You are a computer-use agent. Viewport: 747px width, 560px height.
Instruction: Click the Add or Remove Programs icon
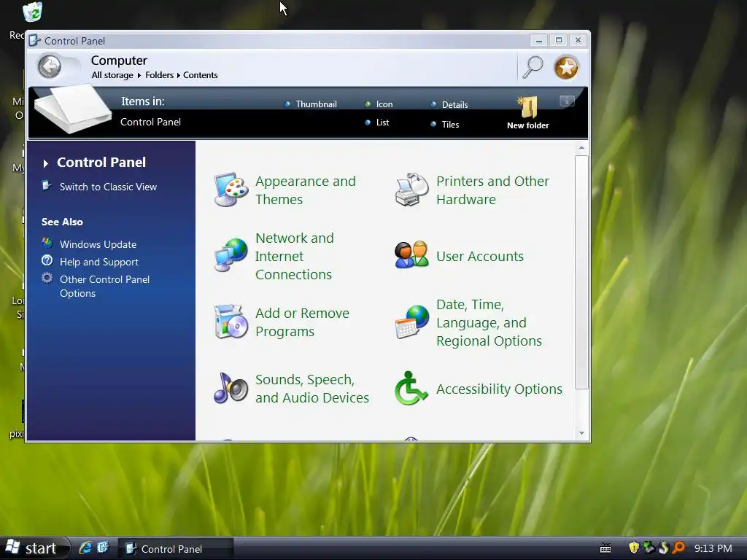[x=231, y=322]
